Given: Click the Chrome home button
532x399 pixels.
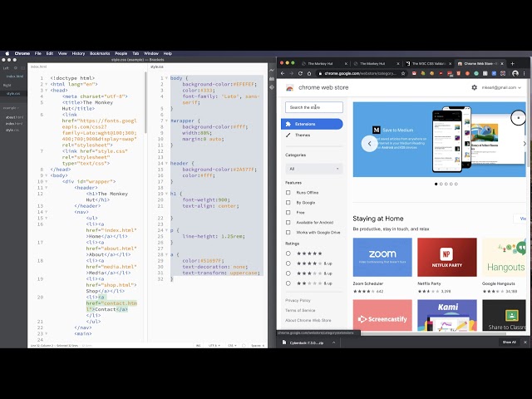Looking at the screenshot, I should point(309,73).
